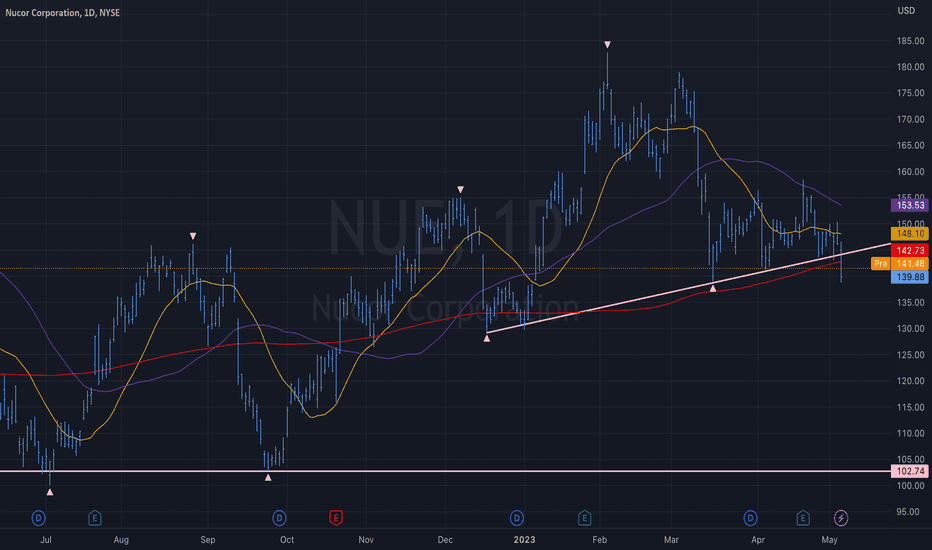Click the blue 139.88 last price label
Viewport: 932px width, 550px height.
click(909, 276)
